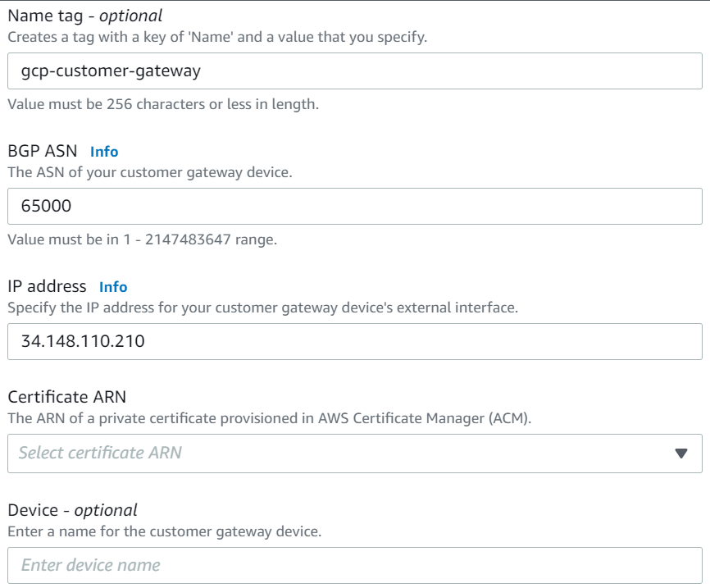
Task: Click the IP address section heading
Action: click(x=49, y=286)
